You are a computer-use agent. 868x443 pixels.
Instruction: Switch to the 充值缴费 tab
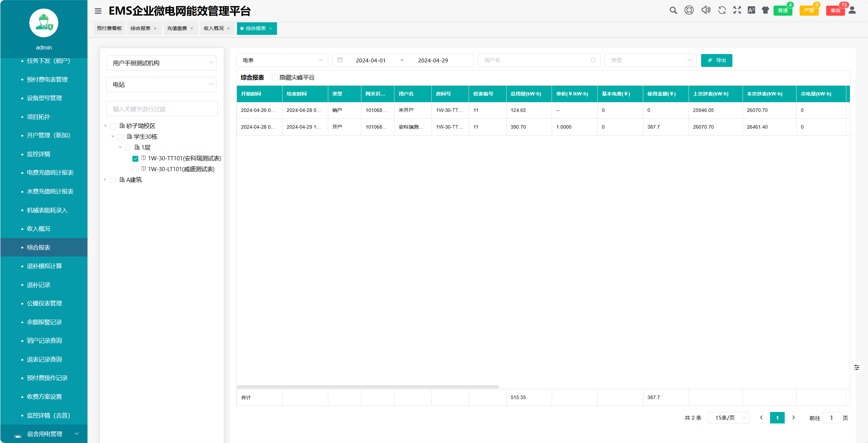177,29
